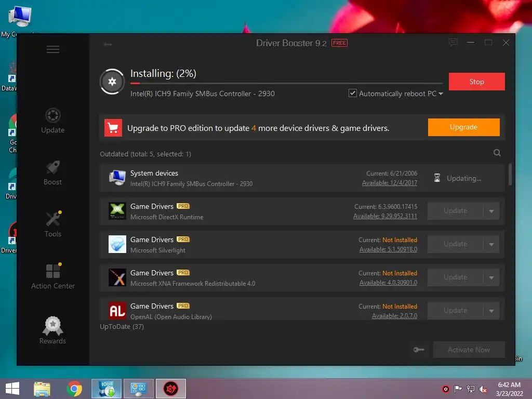This screenshot has width=532, height=399.
Task: Click the System devices monitor icon
Action: click(117, 178)
